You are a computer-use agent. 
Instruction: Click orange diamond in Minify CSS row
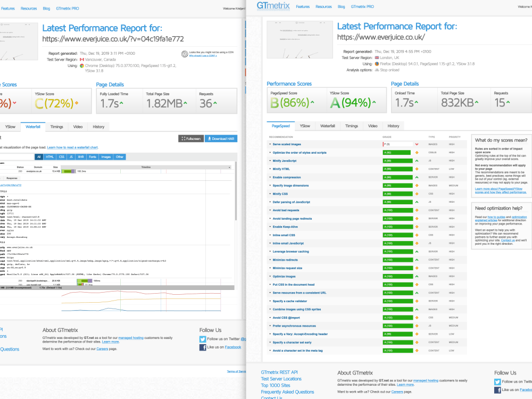[417, 194]
